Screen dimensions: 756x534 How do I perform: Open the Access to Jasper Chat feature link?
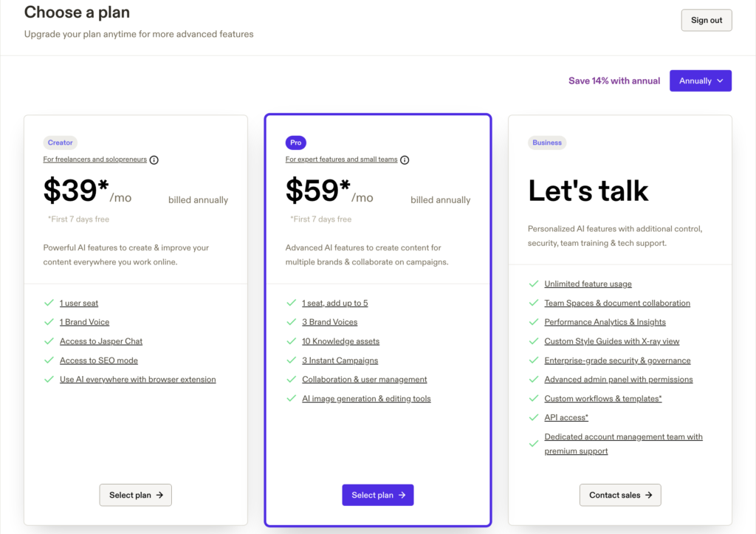coord(101,341)
